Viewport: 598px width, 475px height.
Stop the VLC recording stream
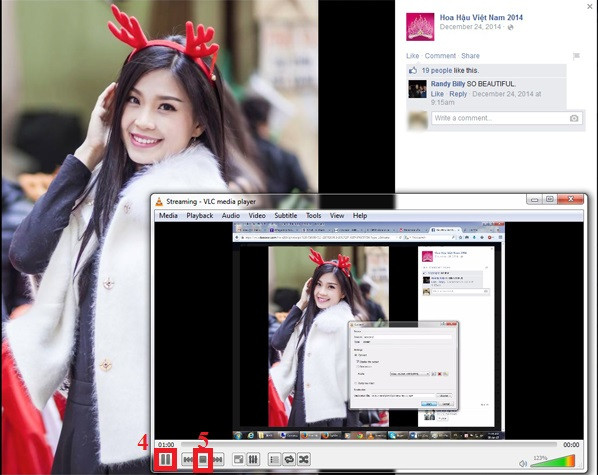pyautogui.click(x=203, y=460)
